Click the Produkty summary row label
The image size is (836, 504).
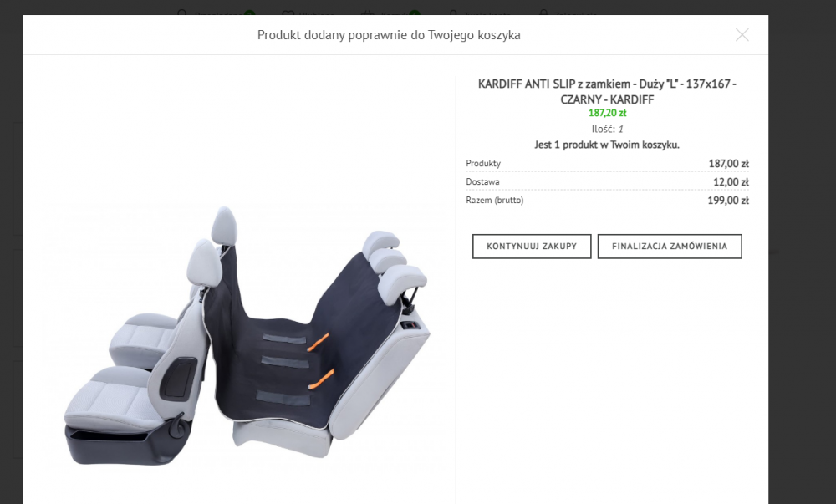pos(483,164)
